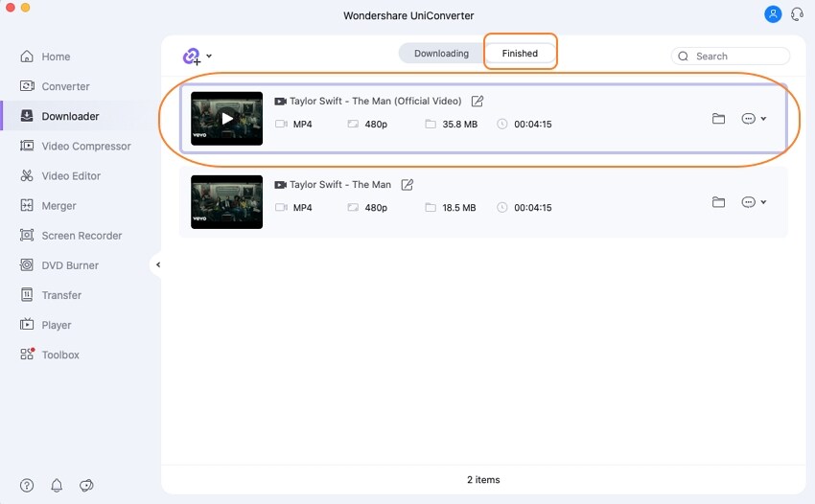Click the search magnifier icon
This screenshot has height=504, width=815.
pyautogui.click(x=683, y=57)
